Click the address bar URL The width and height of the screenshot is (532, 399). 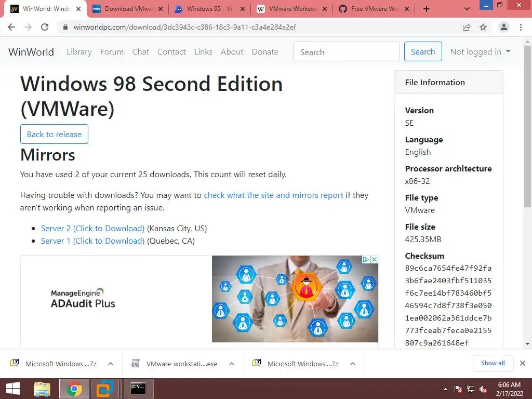click(184, 27)
